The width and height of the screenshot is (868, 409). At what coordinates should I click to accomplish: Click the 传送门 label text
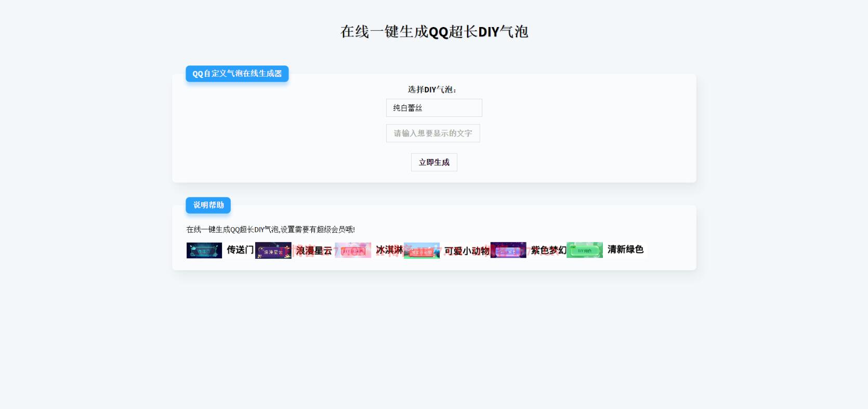(240, 250)
